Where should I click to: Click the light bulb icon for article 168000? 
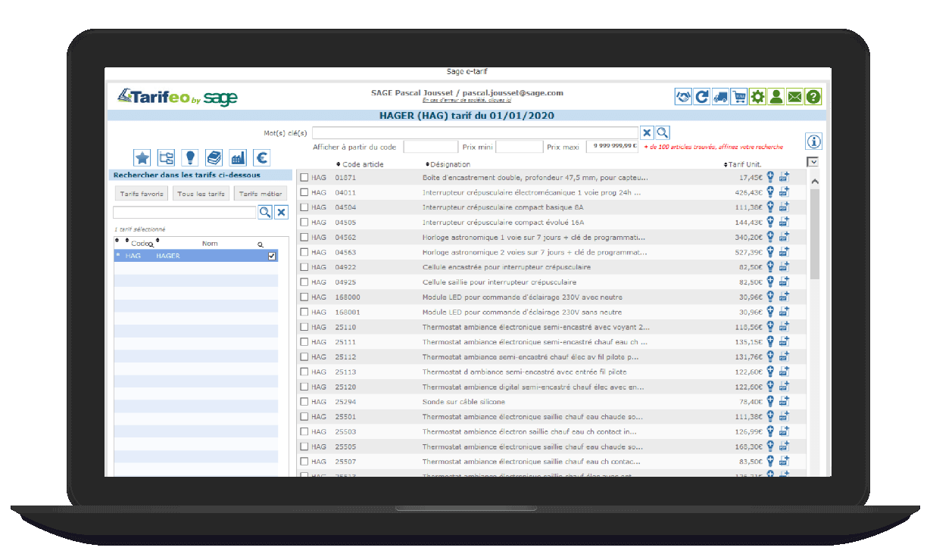point(771,297)
